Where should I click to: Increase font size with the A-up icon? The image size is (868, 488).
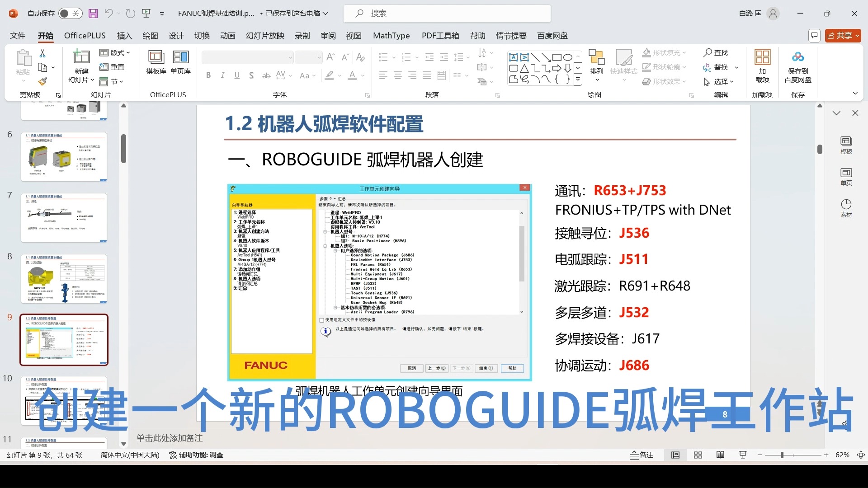point(330,57)
